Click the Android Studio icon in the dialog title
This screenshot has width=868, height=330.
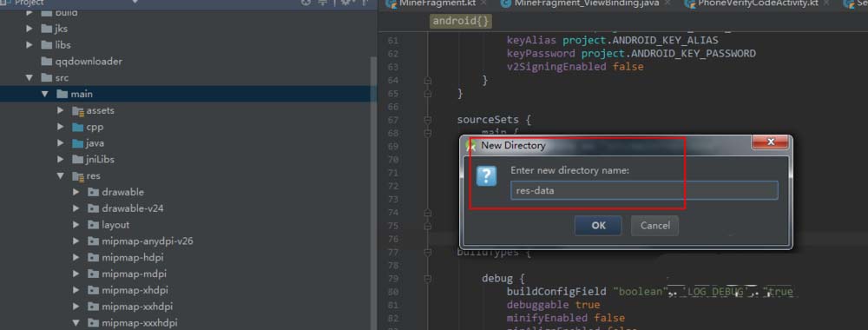(471, 146)
